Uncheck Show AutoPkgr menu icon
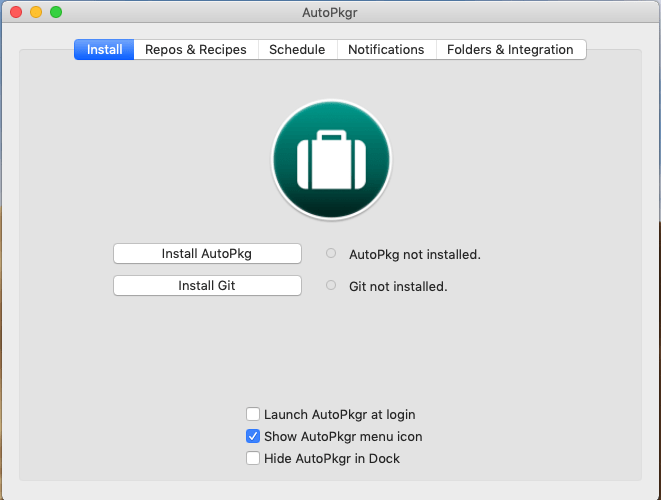This screenshot has width=661, height=500. click(253, 436)
